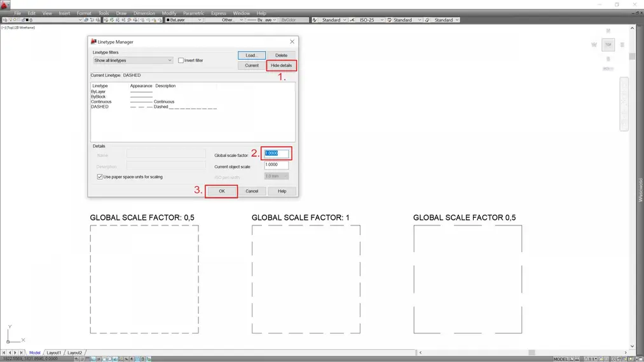Open the ISO-25 dimension style dropdown
Viewport: 644px width, 362px height.
pyautogui.click(x=369, y=20)
